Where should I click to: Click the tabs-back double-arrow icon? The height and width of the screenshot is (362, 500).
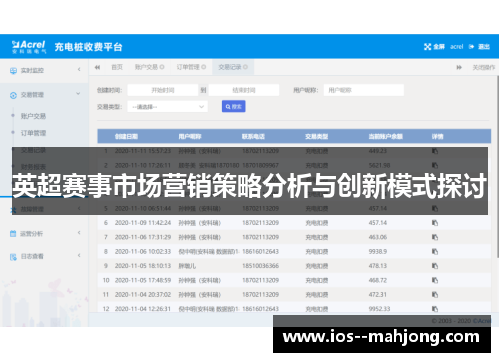tap(97, 67)
